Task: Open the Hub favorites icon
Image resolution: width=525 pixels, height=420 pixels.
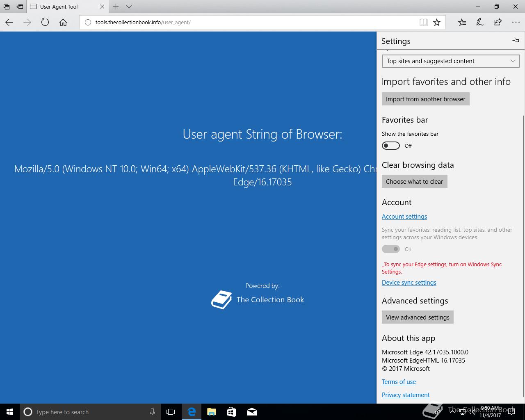Action: coord(462,22)
